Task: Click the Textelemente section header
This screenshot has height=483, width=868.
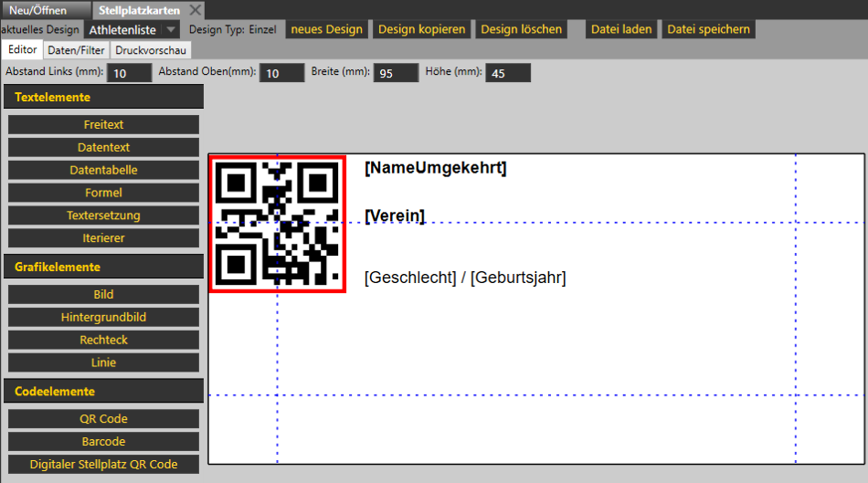Action: [x=103, y=97]
